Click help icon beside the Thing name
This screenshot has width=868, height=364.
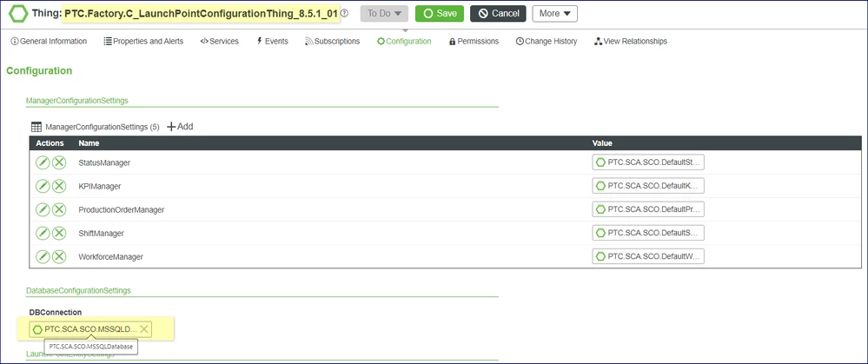[344, 13]
